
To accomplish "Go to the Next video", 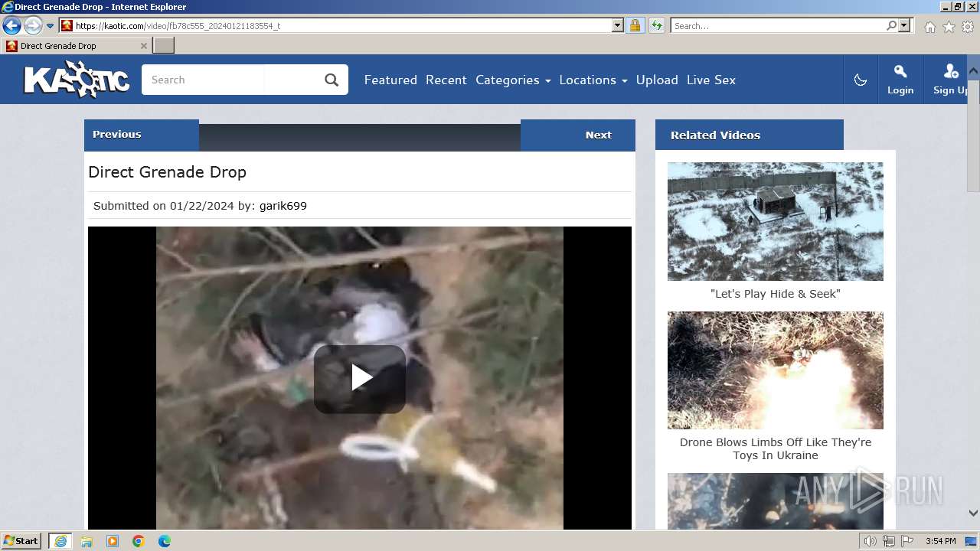I will coord(578,135).
